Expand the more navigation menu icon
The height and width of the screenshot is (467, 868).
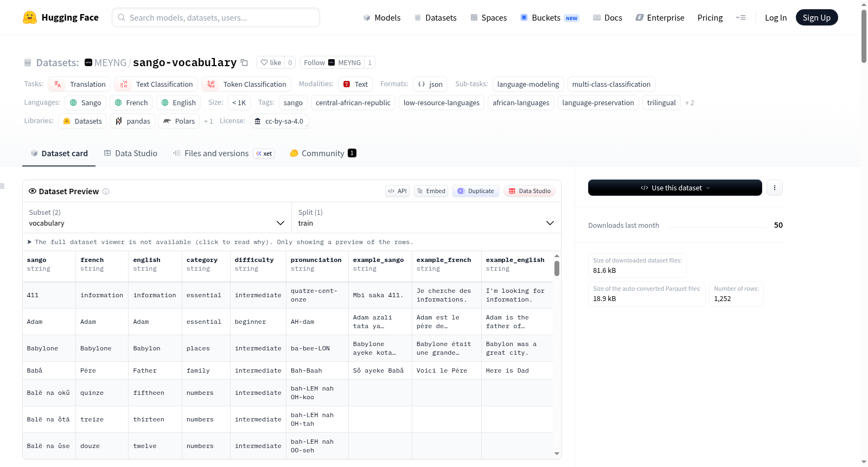click(x=741, y=17)
